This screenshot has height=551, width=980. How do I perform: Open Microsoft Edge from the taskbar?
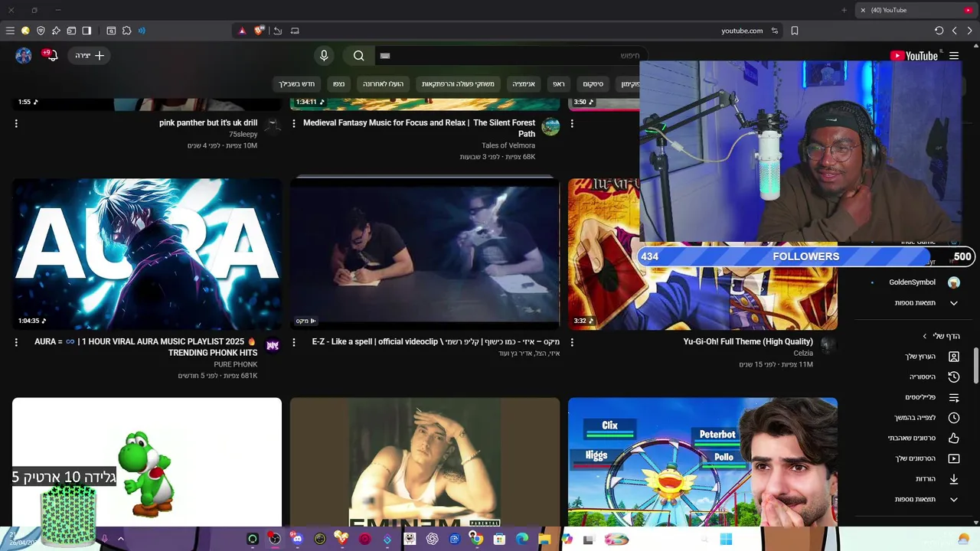522,539
